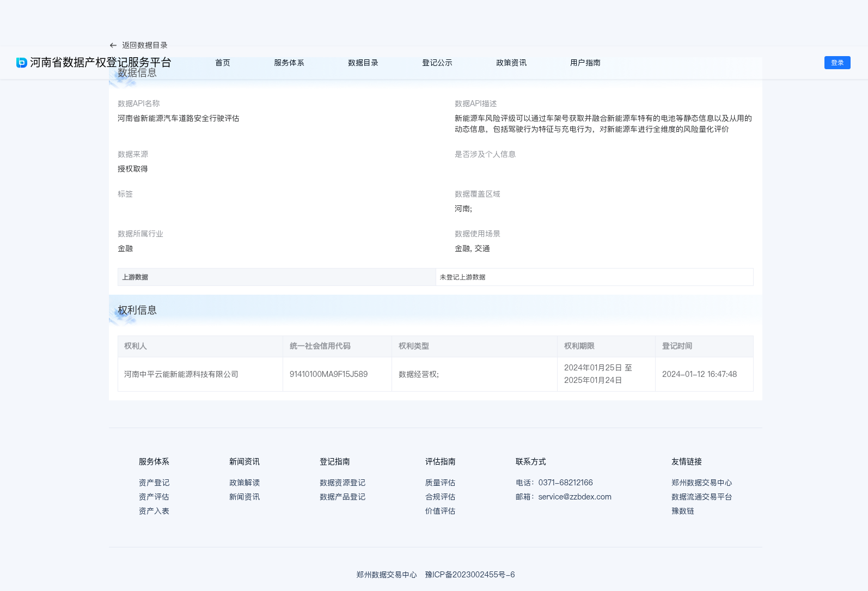Click the 授权取得 data source value
Screen dimensions: 868x591
coord(133,169)
